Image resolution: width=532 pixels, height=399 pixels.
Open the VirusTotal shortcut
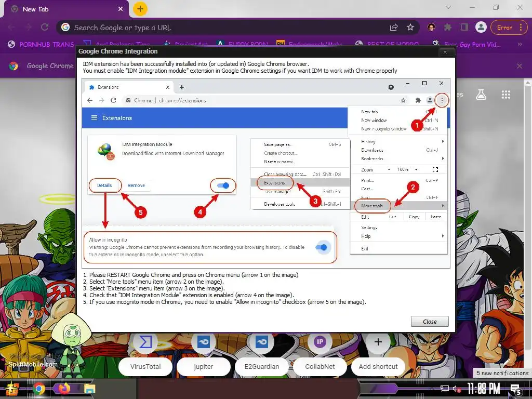(145, 366)
